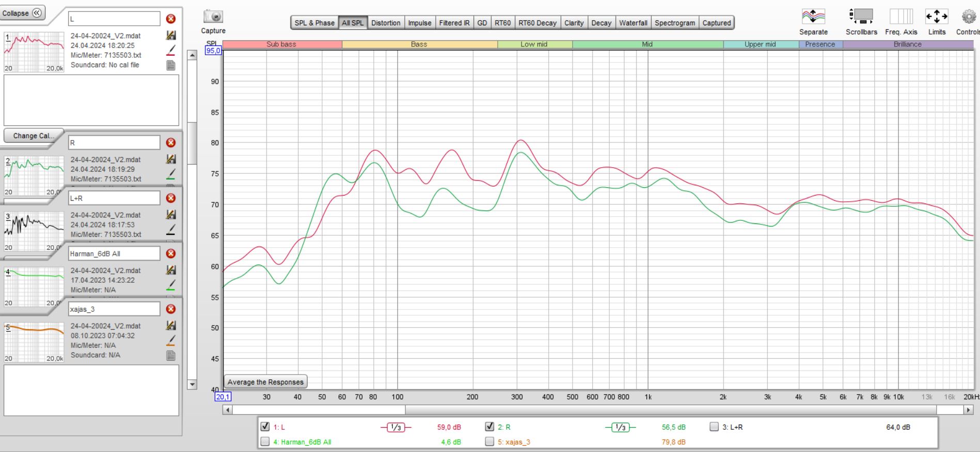Open the Decay tab
Image resolution: width=980 pixels, height=452 pixels.
coord(601,23)
